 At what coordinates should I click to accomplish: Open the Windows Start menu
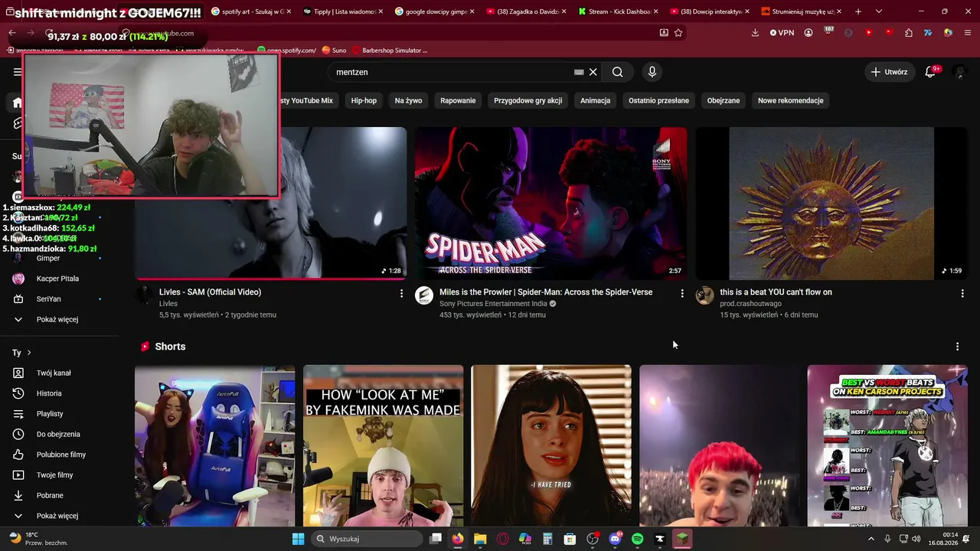[x=298, y=539]
